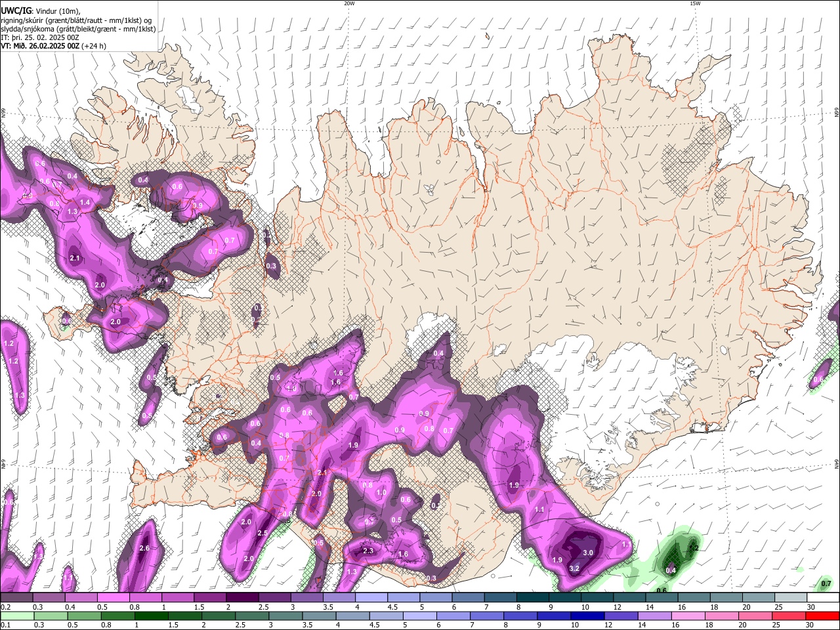
Task: Click the 3 violet swatch in the snow legend
Action: coord(306,598)
